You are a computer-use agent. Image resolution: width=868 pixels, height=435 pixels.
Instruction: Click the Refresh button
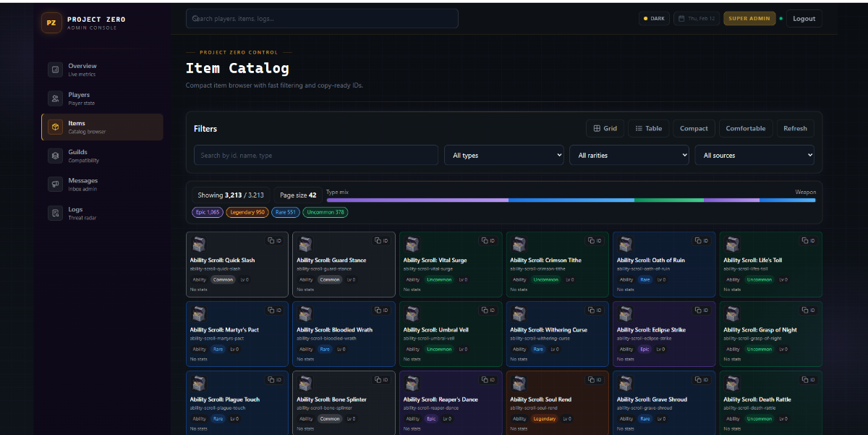click(795, 129)
